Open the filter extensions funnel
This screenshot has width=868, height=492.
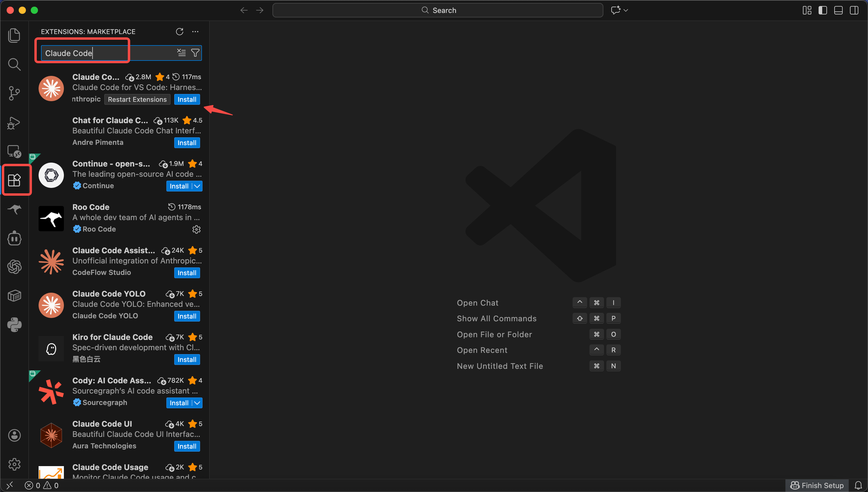point(195,53)
